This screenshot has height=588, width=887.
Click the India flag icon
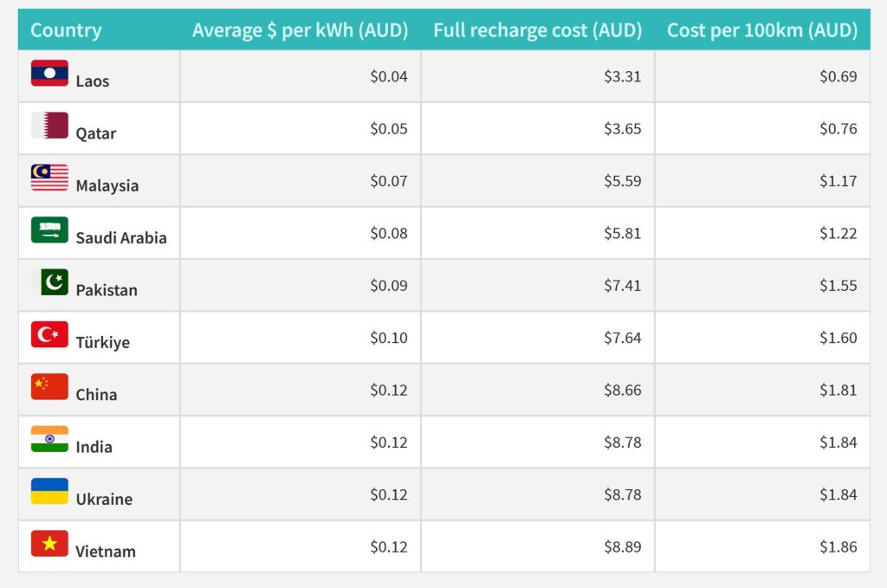coord(49,439)
